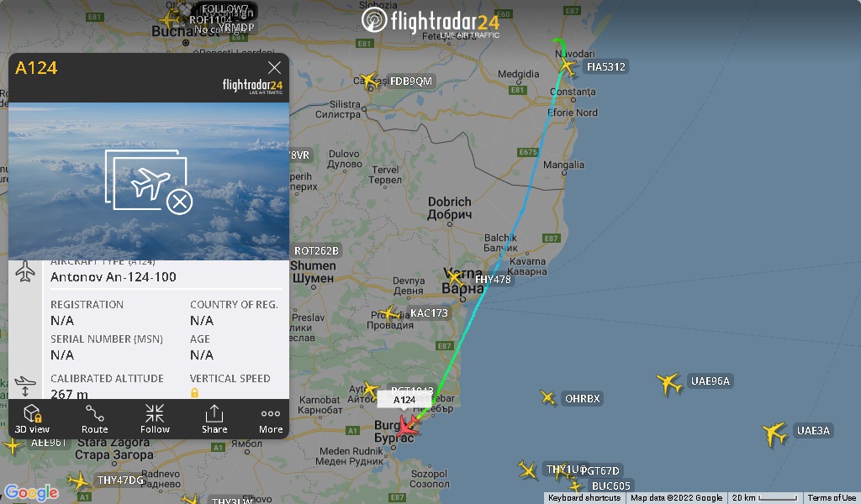This screenshot has width=861, height=504.
Task: Select the OHRBX aircraft icon
Action: 547,397
